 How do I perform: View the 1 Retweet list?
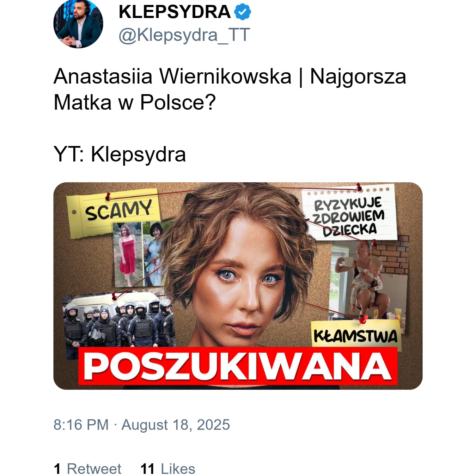tap(87, 469)
